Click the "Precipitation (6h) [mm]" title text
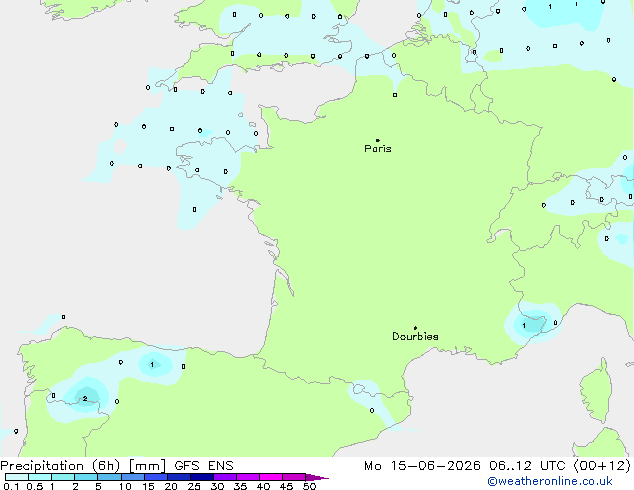634x490 pixels. click(83, 466)
